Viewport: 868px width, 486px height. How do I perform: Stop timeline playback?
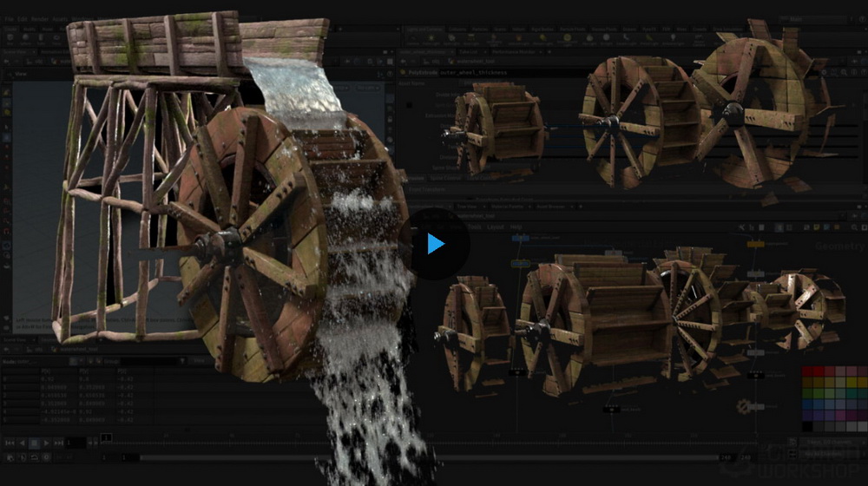pos(35,443)
